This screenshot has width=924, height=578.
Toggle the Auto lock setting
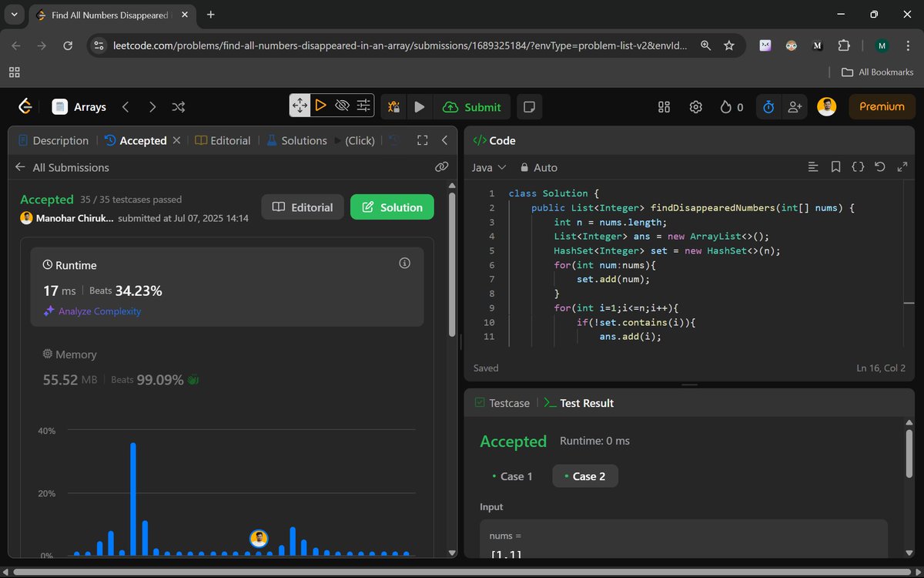(538, 167)
